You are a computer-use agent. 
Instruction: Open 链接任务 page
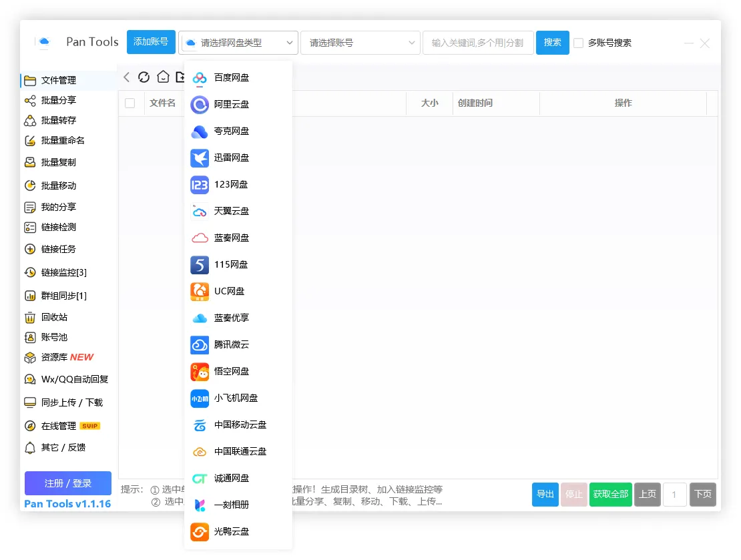(69, 249)
